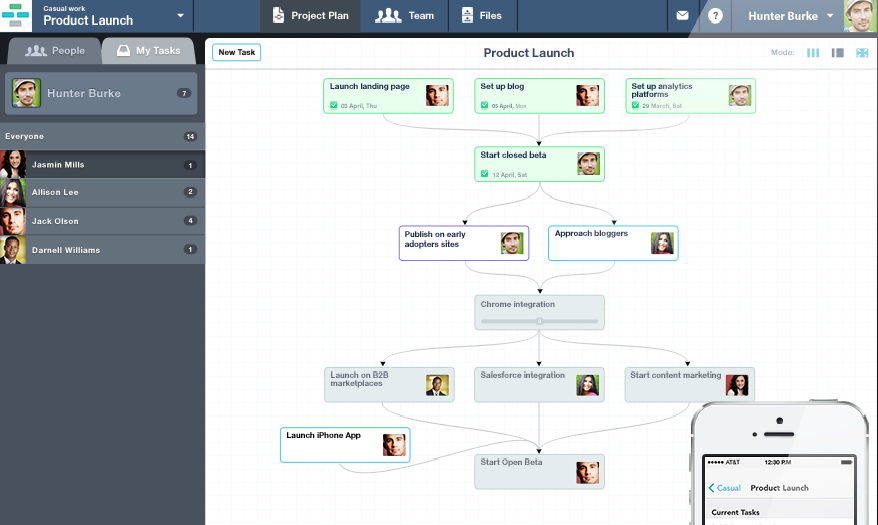
Task: Click assignee avatar on Set up blog
Action: (587, 96)
